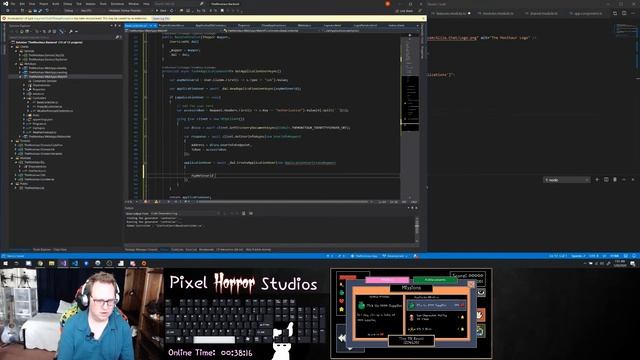Click the Solution Explorer search field

[x=64, y=37]
